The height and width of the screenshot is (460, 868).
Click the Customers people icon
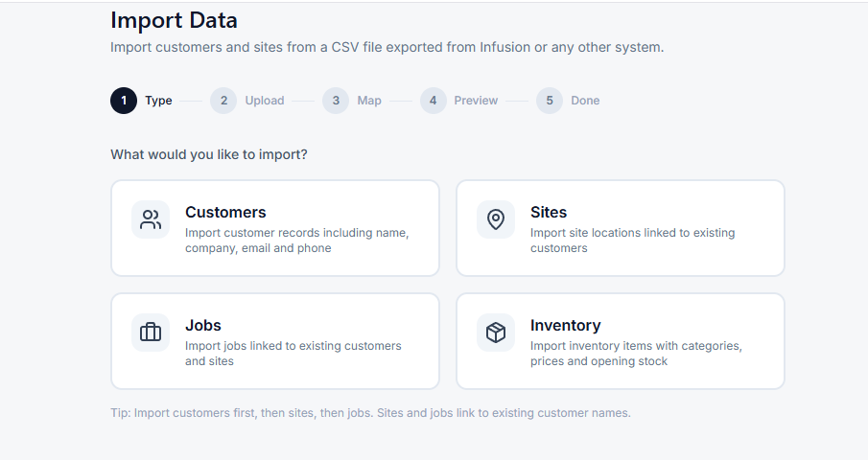coord(151,219)
